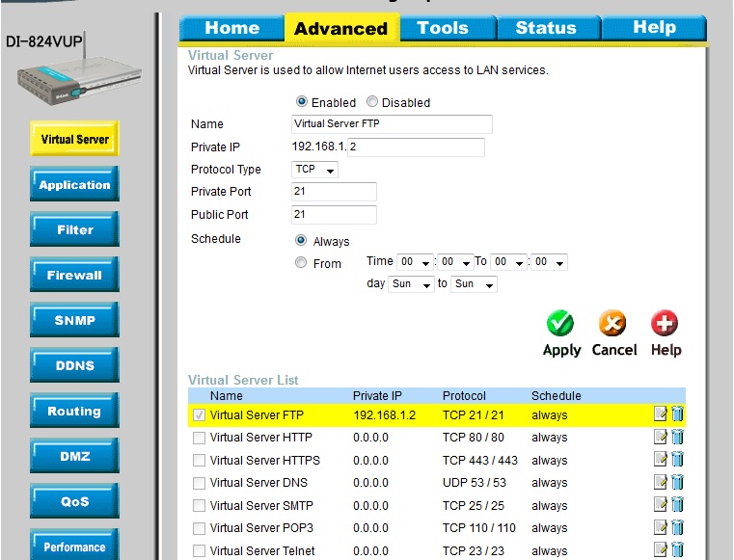Screen dimensions: 734x560
Task: Delete the Virtual Server POP3 entry
Action: click(677, 528)
